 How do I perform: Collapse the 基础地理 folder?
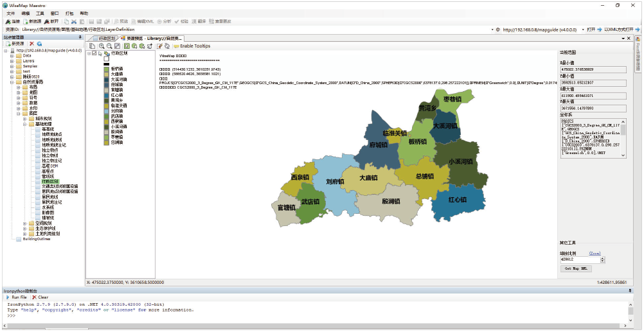[x=24, y=124]
